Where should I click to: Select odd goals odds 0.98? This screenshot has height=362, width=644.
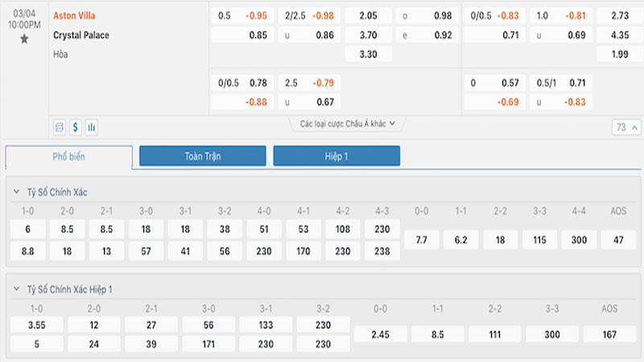[x=427, y=16]
